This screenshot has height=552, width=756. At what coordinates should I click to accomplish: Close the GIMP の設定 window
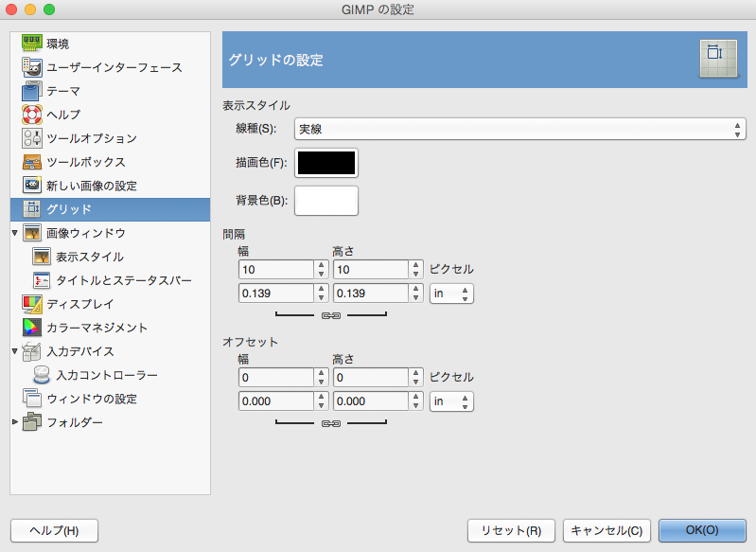(11, 9)
